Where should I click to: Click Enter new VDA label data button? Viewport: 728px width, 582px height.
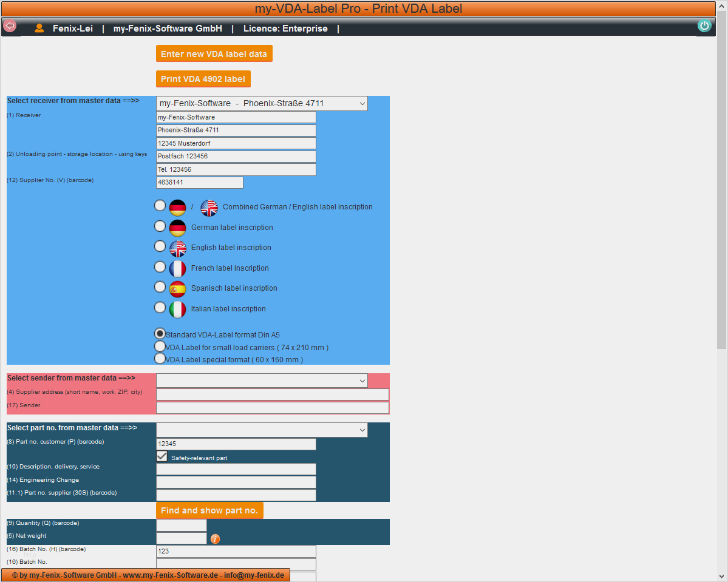coord(214,54)
